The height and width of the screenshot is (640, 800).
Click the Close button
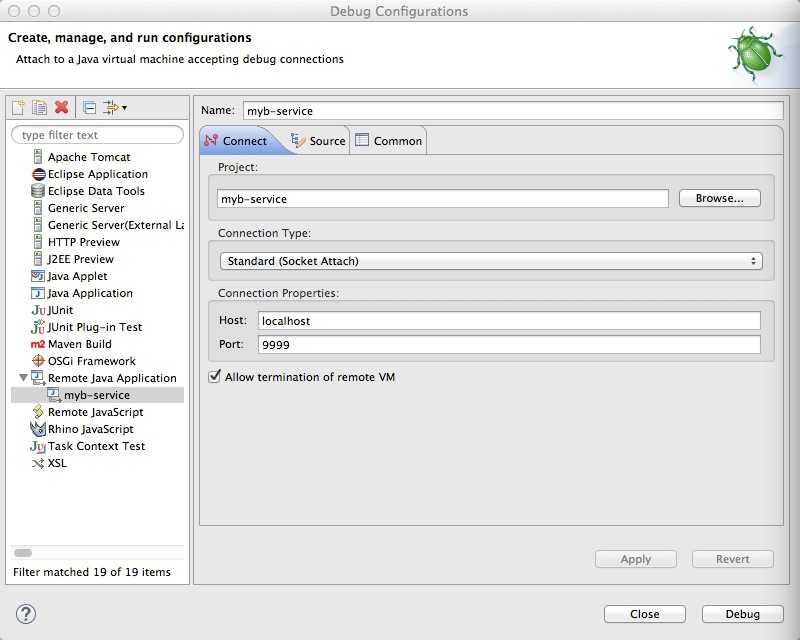[x=645, y=614]
